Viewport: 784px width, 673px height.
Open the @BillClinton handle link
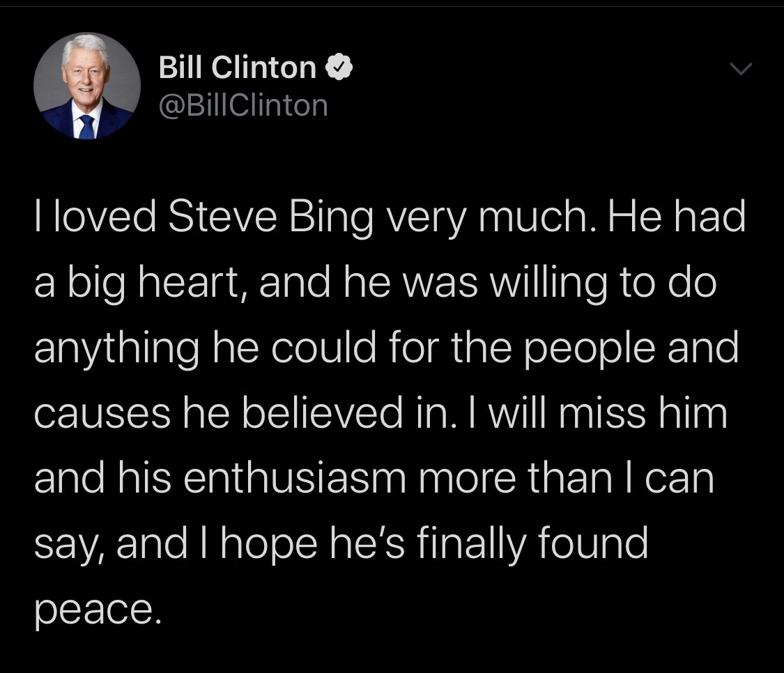[x=243, y=105]
